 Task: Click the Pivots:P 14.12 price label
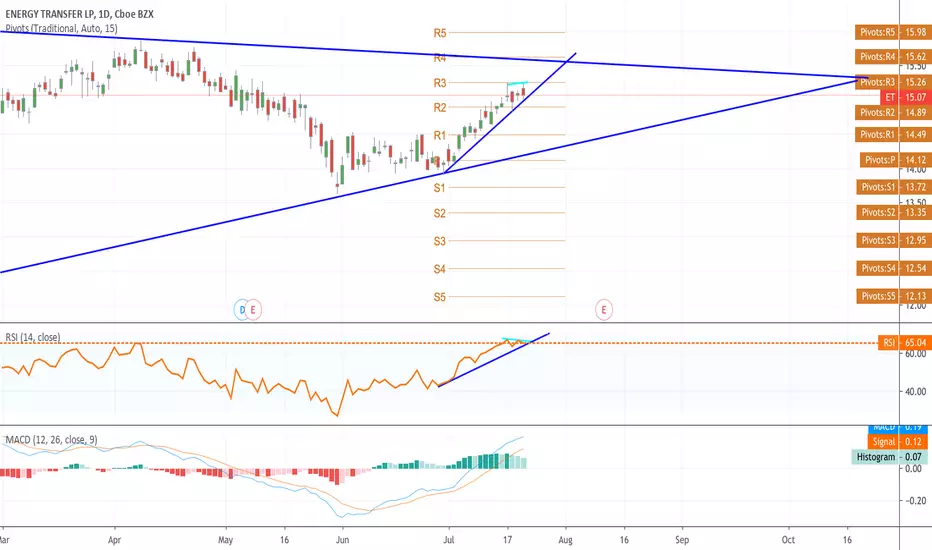coord(895,160)
